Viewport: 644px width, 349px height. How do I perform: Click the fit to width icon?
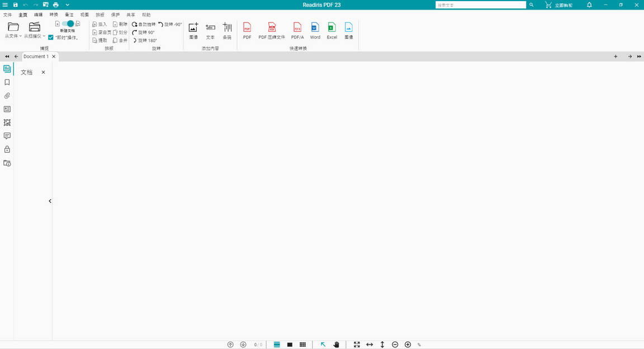(x=370, y=345)
